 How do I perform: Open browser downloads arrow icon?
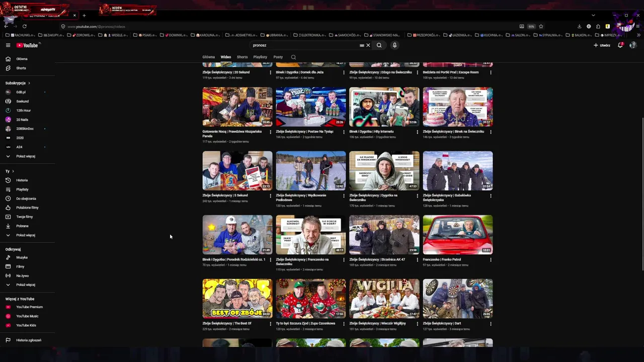click(x=579, y=26)
